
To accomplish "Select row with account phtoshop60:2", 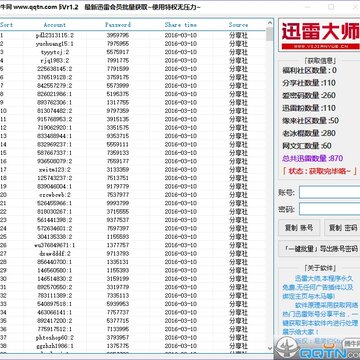I will [133, 337].
